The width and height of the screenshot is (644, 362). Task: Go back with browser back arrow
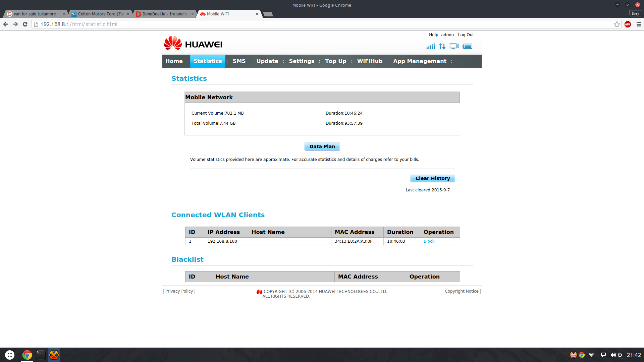[x=6, y=24]
